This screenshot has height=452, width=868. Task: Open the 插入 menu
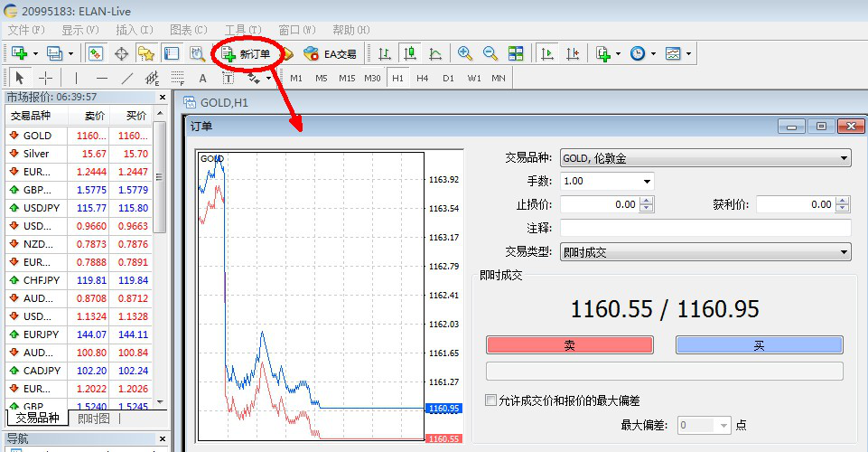click(135, 30)
